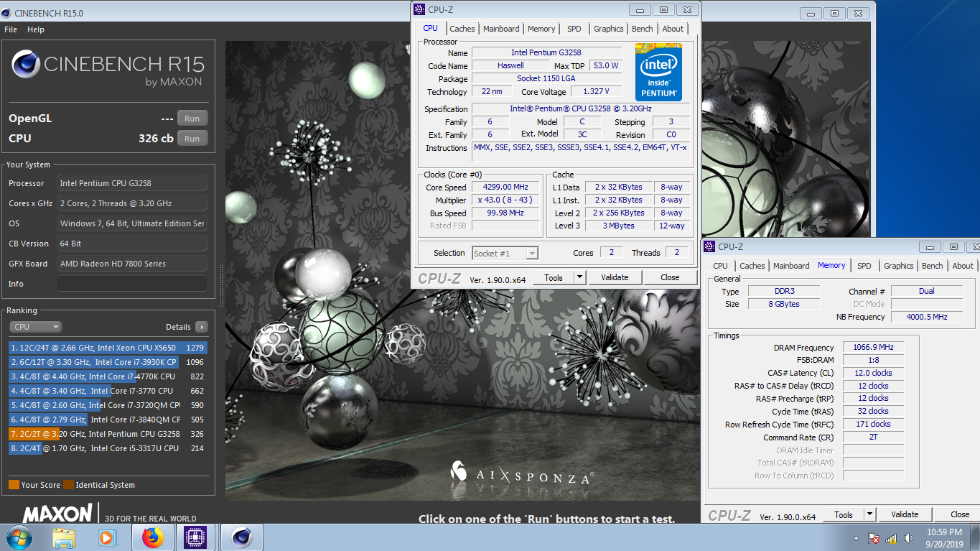Open SPD tab in front CPU-Z window
Viewport: 980px width, 551px height.
(x=574, y=29)
